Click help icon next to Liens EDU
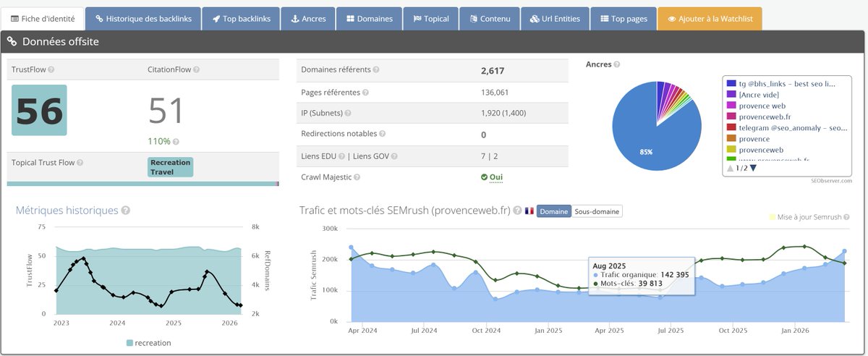Image resolution: width=868 pixels, height=356 pixels. point(340,156)
